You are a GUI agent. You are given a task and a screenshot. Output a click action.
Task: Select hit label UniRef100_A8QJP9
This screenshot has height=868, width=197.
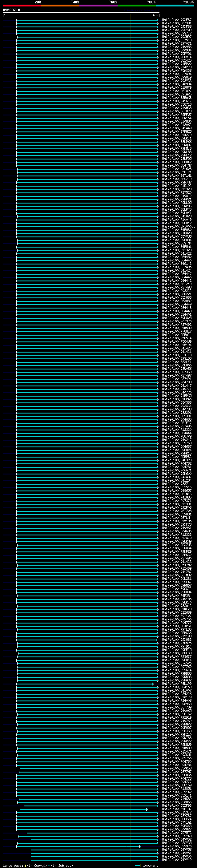(177, 436)
